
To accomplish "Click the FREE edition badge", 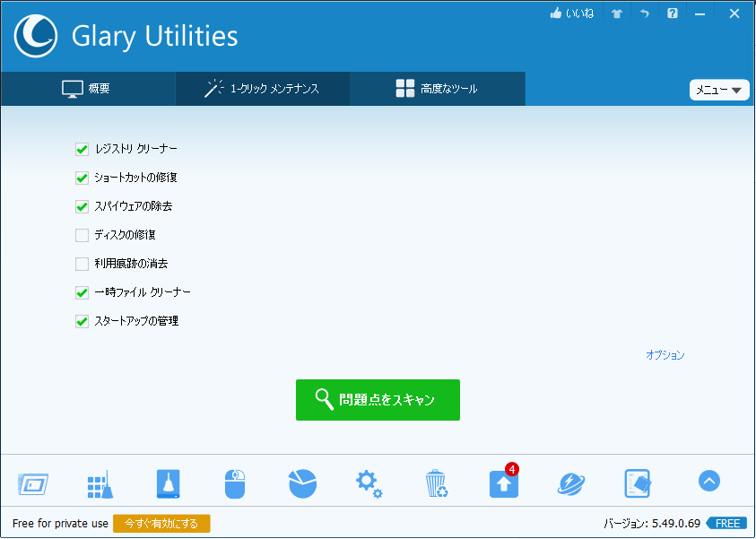I will point(726,523).
